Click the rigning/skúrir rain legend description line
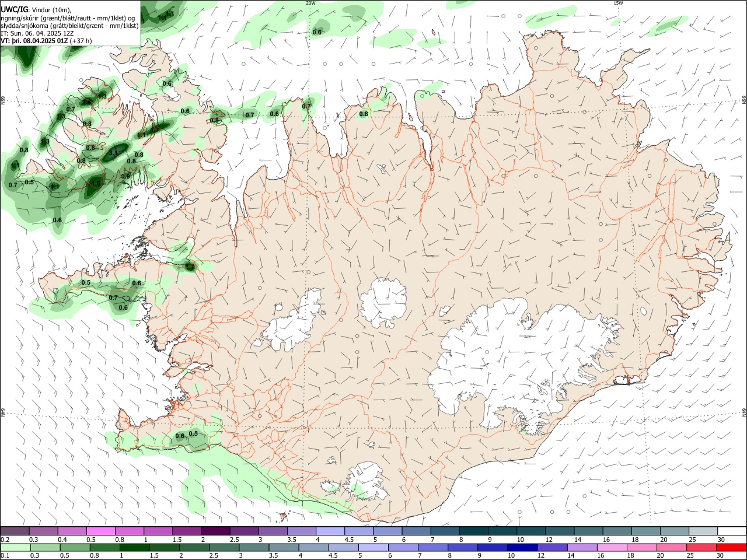Screen dimensions: 747x560 tap(68, 17)
